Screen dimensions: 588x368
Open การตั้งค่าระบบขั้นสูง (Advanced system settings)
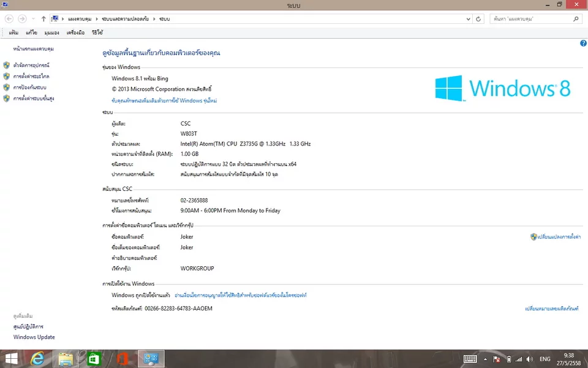click(x=34, y=98)
